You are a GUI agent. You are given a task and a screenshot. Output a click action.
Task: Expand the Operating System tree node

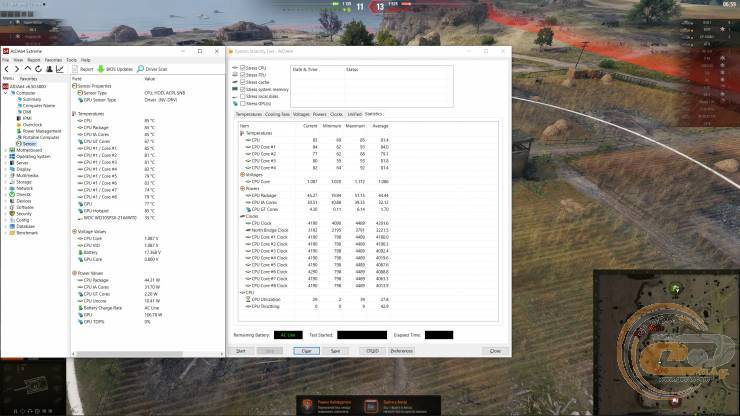pos(6,156)
